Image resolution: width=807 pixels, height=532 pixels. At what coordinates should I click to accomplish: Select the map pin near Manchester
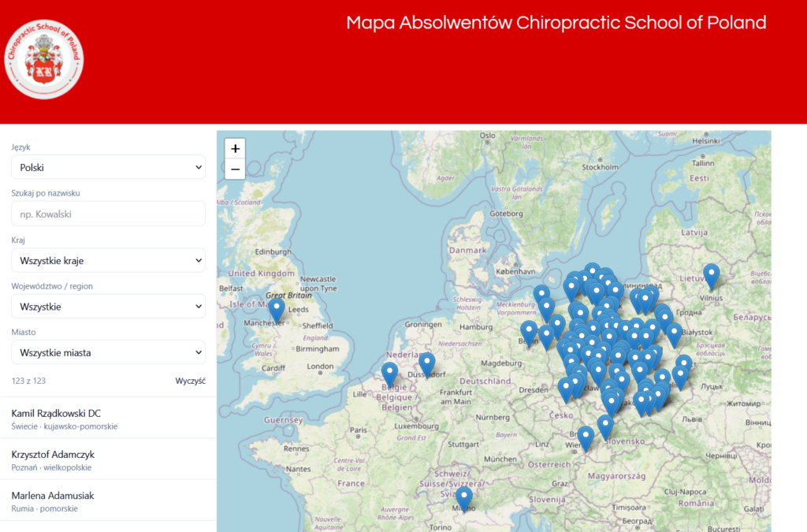[x=277, y=311]
